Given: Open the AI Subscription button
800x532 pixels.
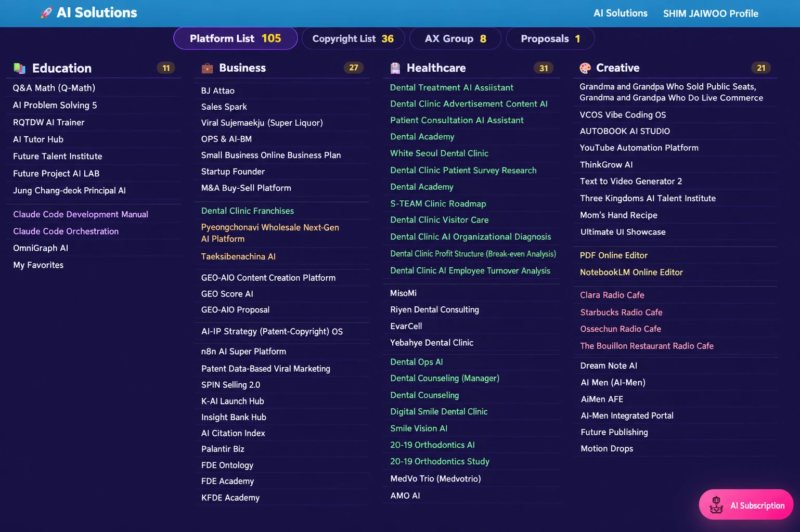Looking at the screenshot, I should [x=746, y=504].
